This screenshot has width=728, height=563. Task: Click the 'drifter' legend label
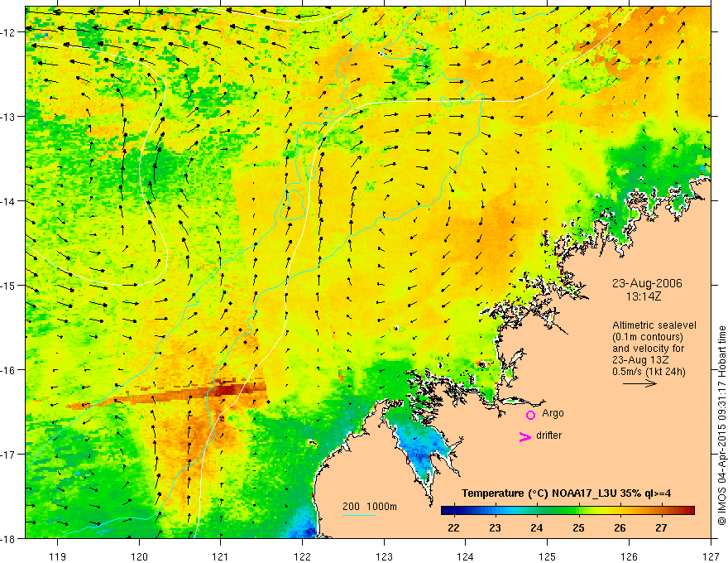(x=548, y=435)
